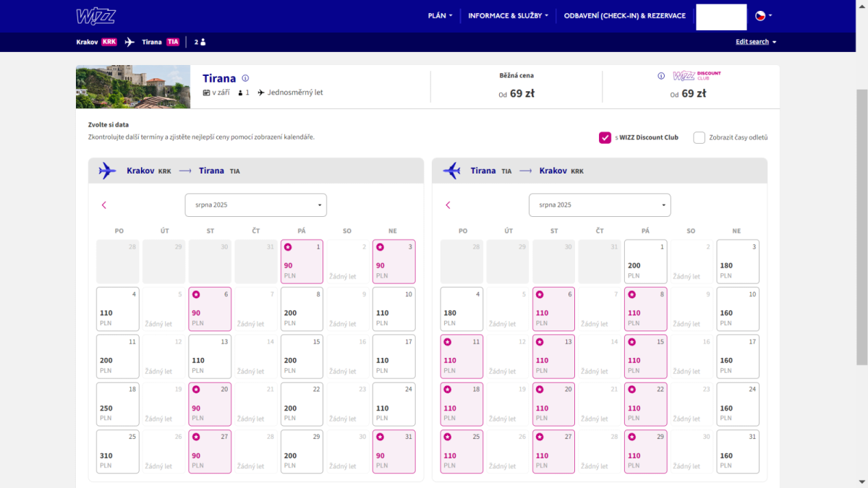
Task: Open the outbound srpna 2025 month dropdown
Action: click(255, 205)
